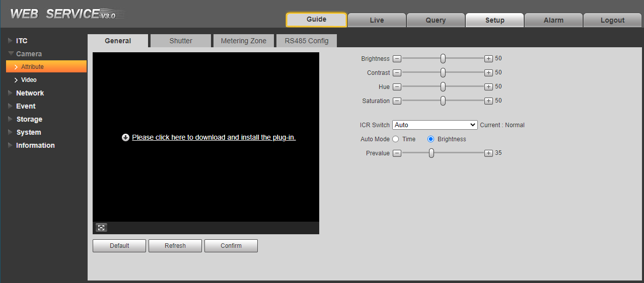Click the Prevalue minus icon
Image resolution: width=644 pixels, height=283 pixels.
[x=397, y=153]
